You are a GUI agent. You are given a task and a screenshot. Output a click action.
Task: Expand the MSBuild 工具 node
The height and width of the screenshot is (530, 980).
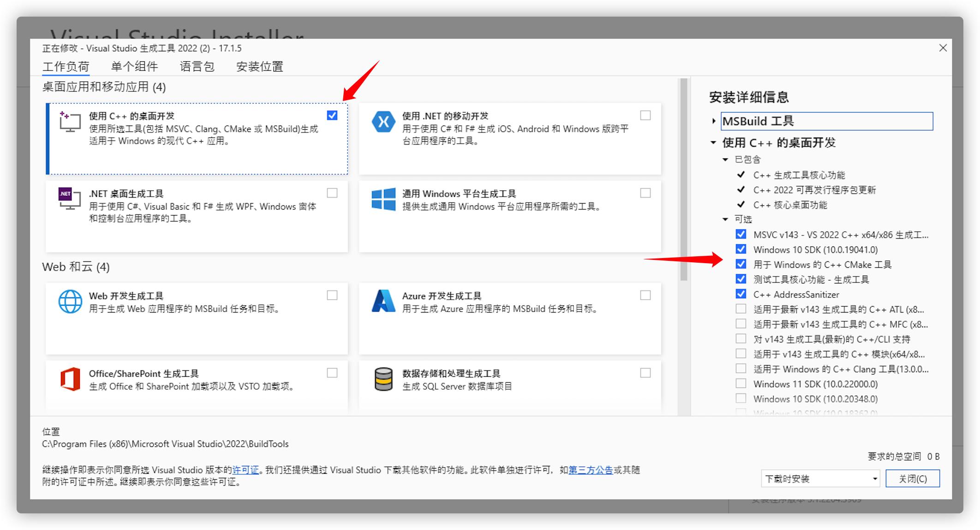pos(714,121)
